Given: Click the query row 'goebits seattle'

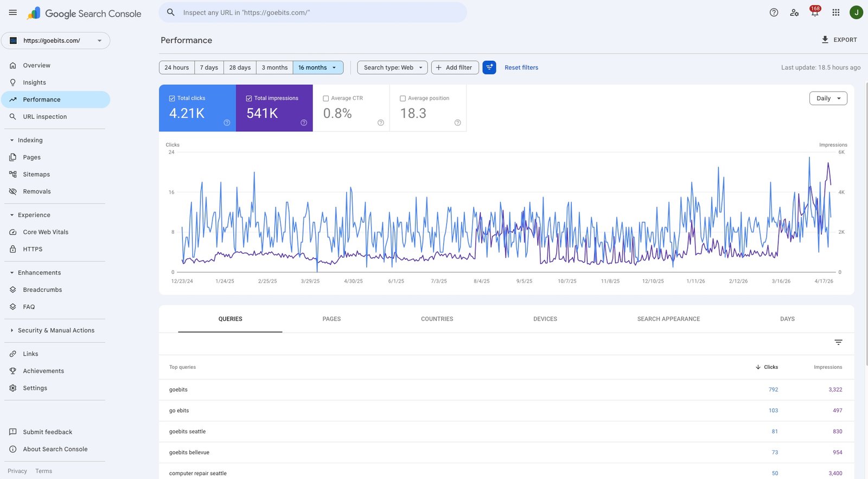Looking at the screenshot, I should tap(506, 432).
